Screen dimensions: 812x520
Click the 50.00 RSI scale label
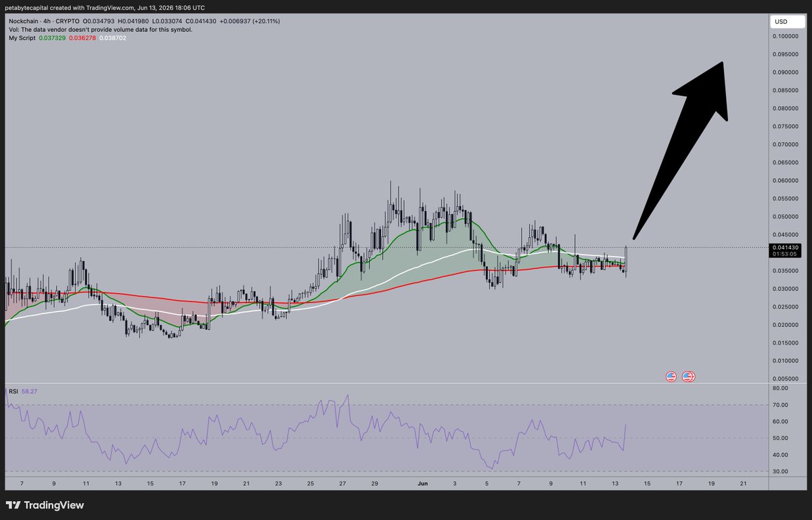click(x=782, y=438)
